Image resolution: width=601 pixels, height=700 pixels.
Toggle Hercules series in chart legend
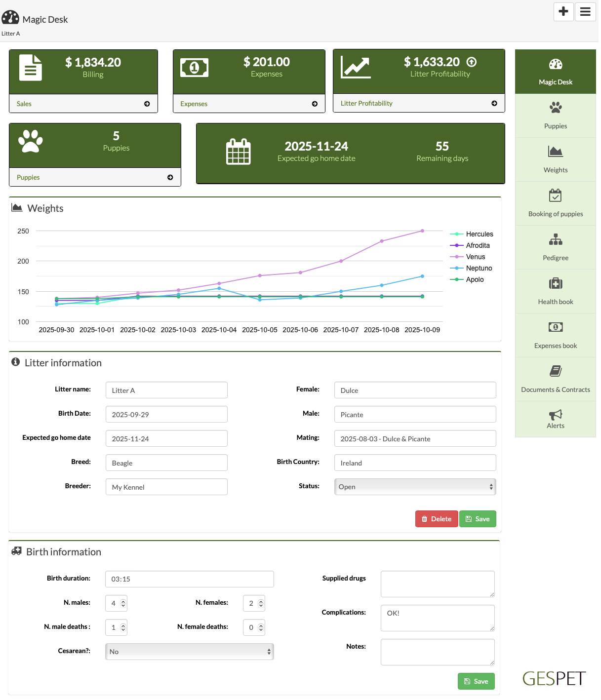[x=479, y=234]
